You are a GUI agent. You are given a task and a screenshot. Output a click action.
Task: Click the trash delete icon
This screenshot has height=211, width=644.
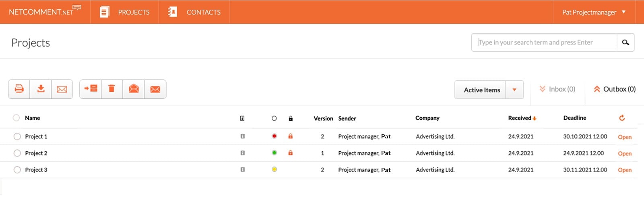pyautogui.click(x=112, y=89)
